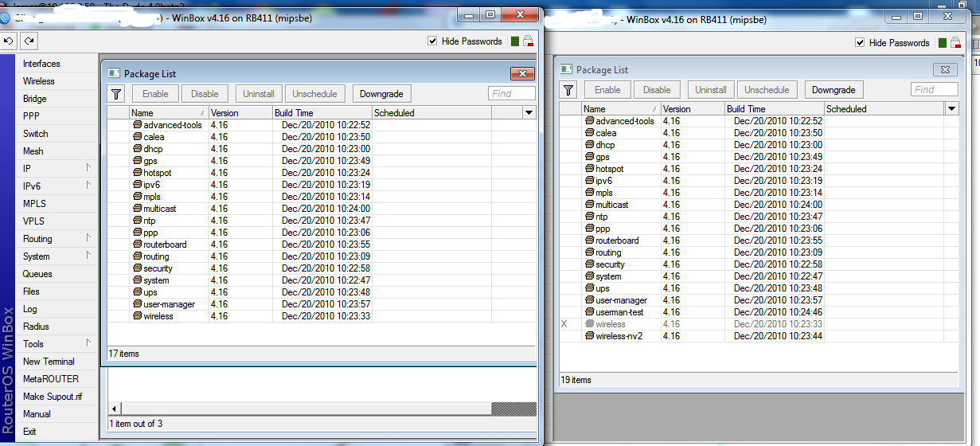Select gps package icon in right list
Image resolution: width=980 pixels, height=446 pixels.
coord(589,157)
